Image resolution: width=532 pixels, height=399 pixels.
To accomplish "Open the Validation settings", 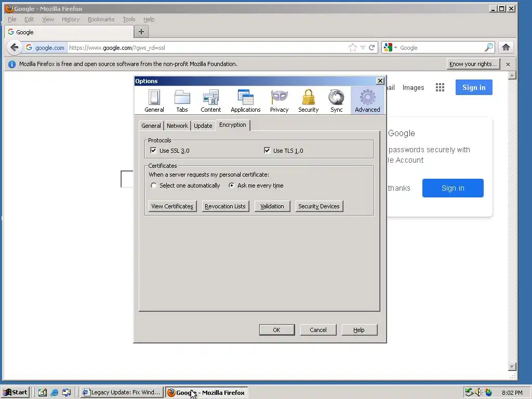I will 272,206.
